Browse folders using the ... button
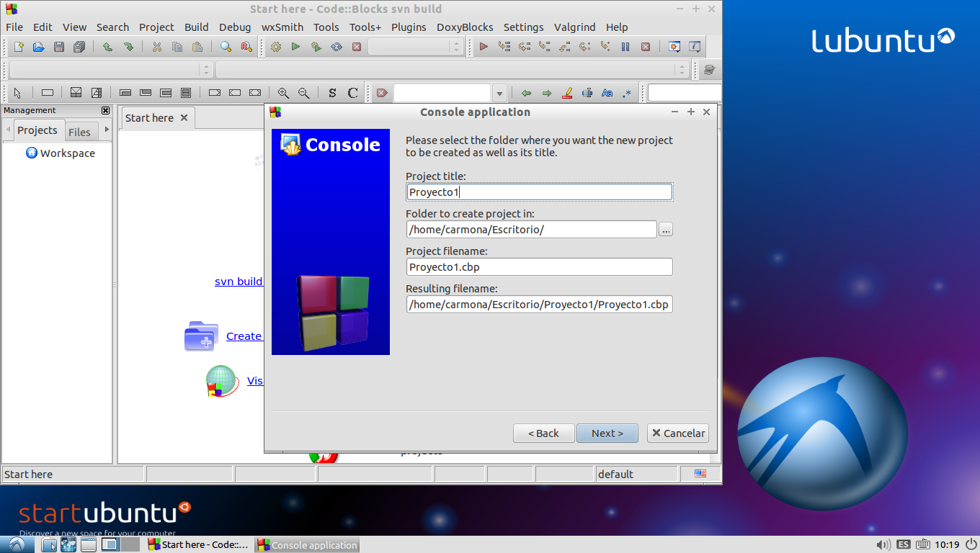980x553 pixels. click(665, 229)
